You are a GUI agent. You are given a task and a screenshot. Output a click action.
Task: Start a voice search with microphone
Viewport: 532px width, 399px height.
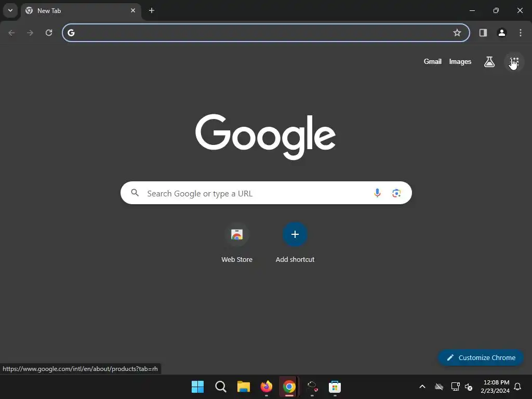point(377,193)
